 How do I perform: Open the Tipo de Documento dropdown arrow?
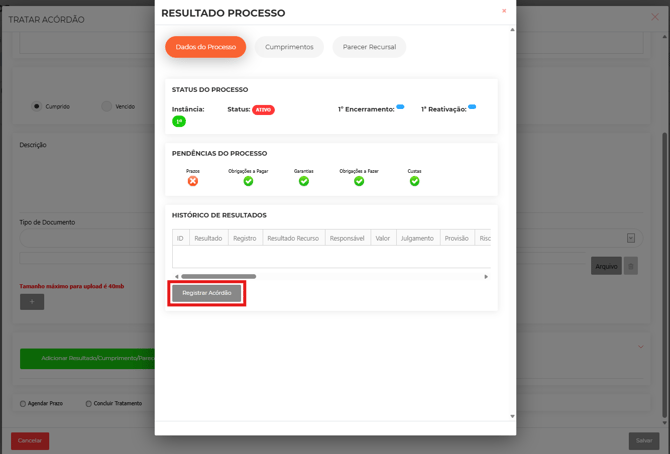[x=631, y=238]
